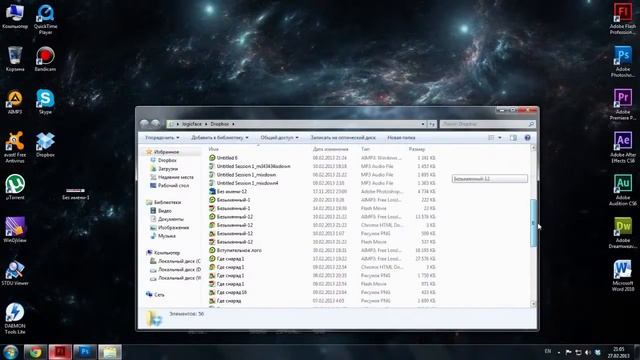This screenshot has height=360, width=640.
Task: Select Сеть in the navigation pane
Action: click(x=159, y=295)
